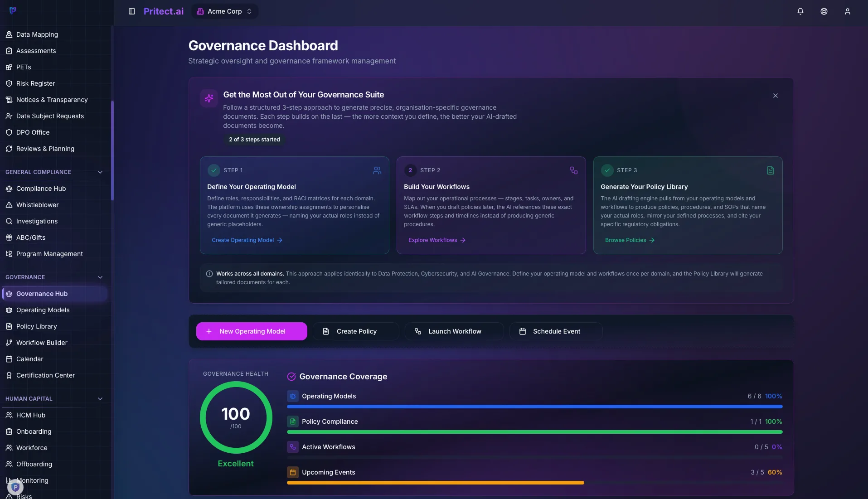Follow the Browse Policies link
The height and width of the screenshot is (499, 868).
(630, 240)
